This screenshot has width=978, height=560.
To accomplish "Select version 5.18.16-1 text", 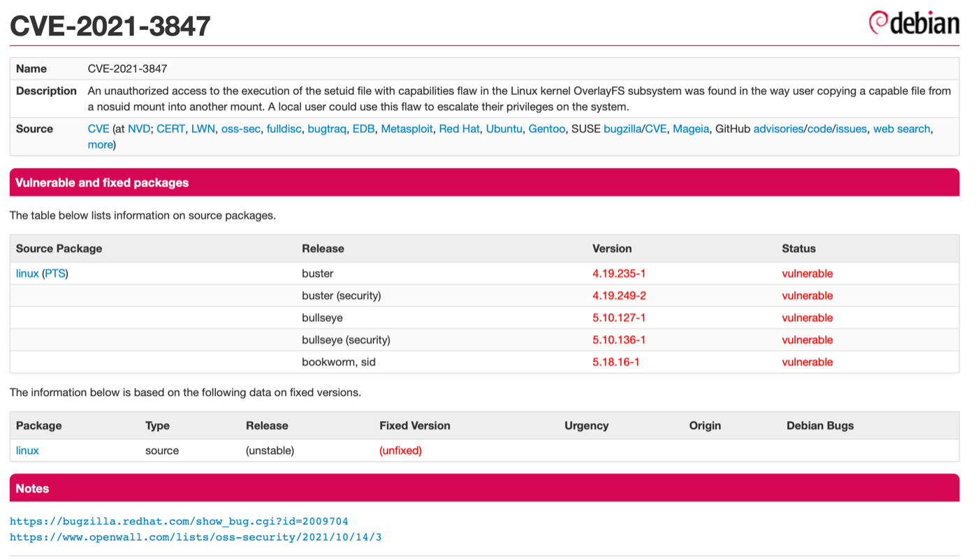I will coord(616,362).
